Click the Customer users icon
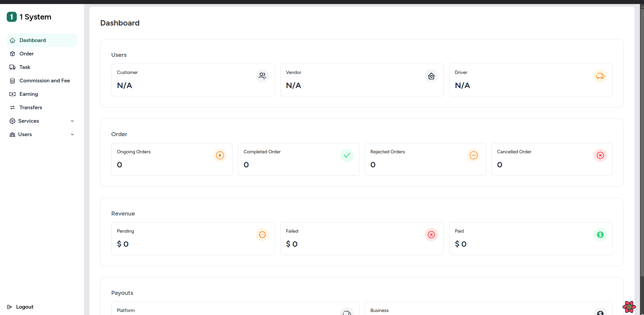 [x=262, y=76]
